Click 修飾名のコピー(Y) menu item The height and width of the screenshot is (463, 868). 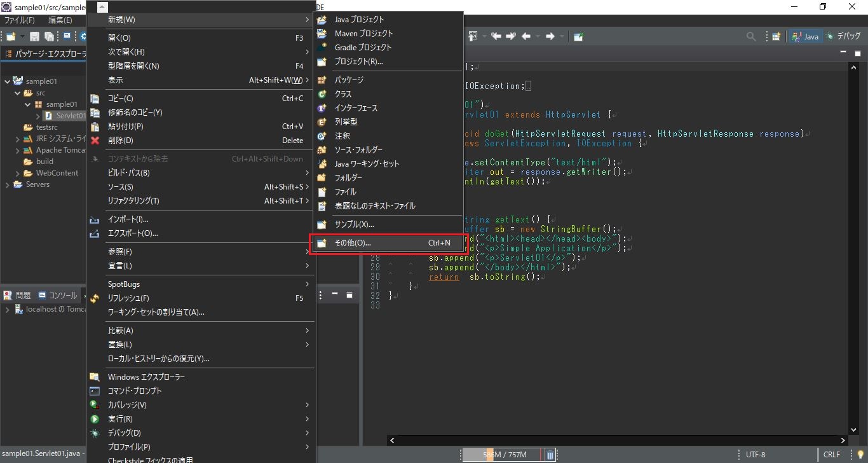coord(201,113)
